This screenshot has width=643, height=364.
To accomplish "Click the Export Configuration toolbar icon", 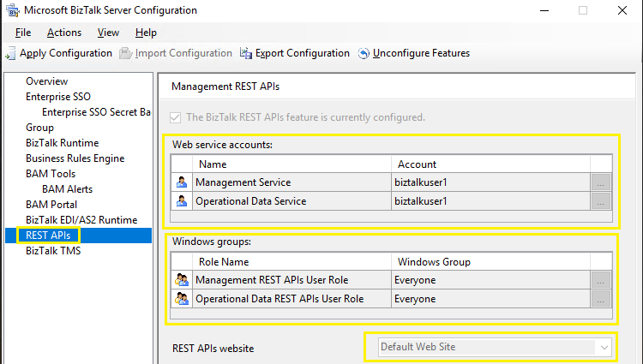I will click(x=247, y=53).
